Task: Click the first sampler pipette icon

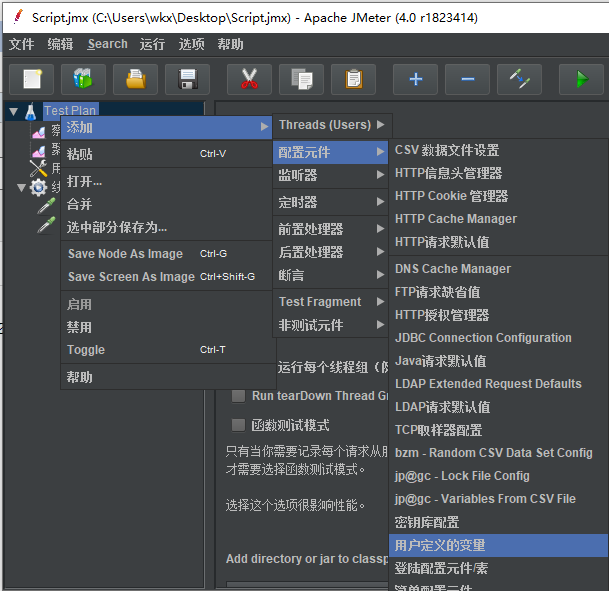Action: (x=46, y=206)
